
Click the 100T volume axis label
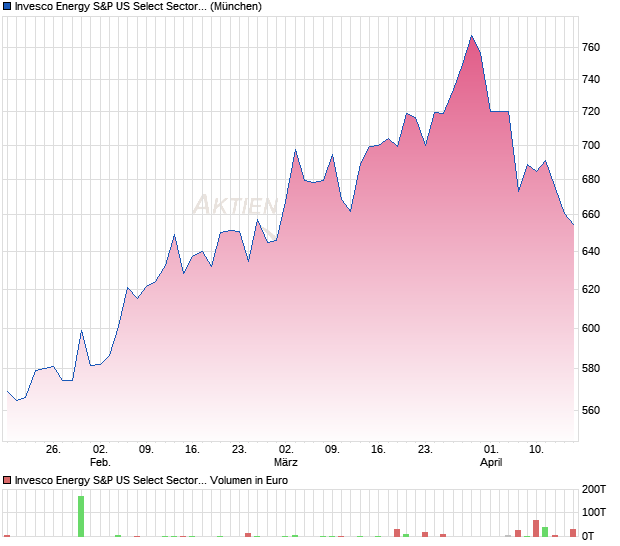[594, 512]
